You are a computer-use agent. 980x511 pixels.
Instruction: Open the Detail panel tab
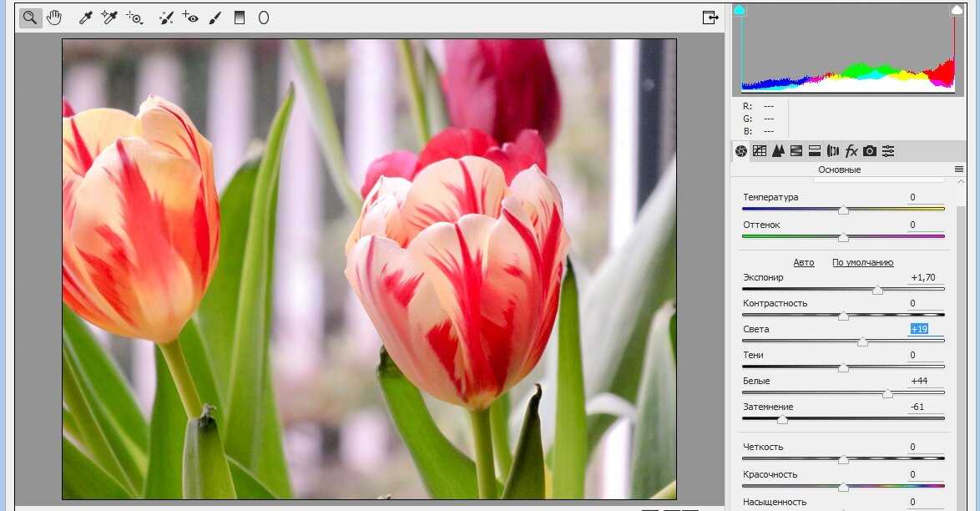[x=778, y=151]
